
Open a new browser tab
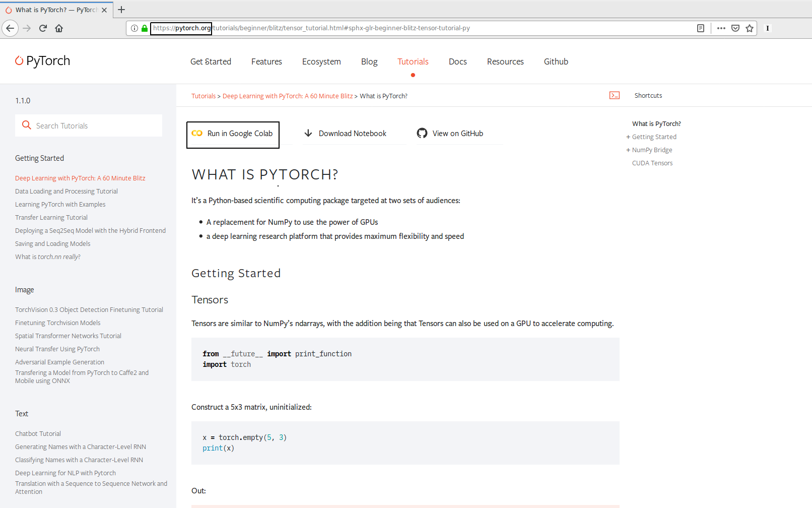pos(121,10)
